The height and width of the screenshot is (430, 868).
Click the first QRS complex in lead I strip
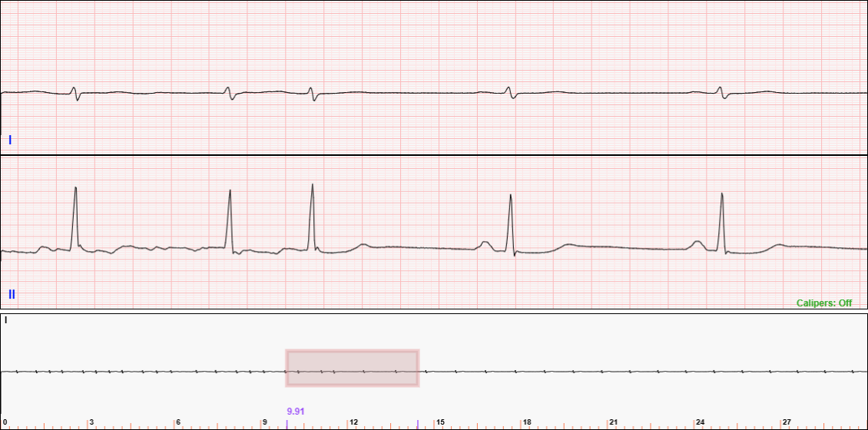click(x=75, y=93)
